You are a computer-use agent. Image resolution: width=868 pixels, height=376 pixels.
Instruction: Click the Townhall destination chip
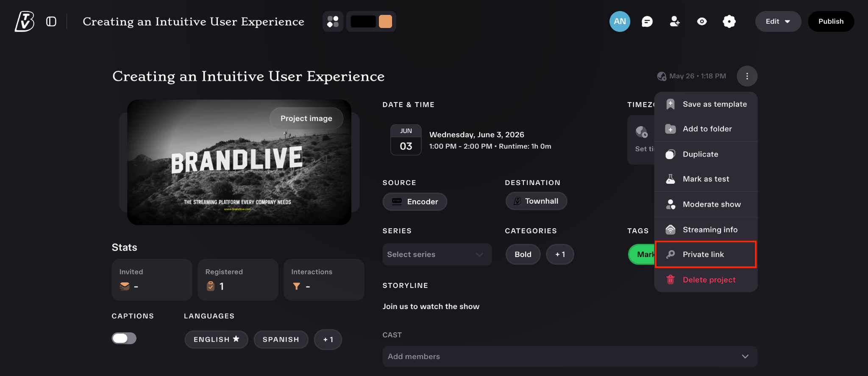(x=536, y=201)
